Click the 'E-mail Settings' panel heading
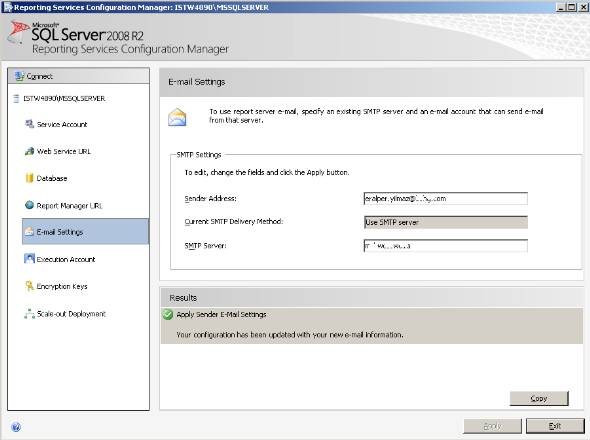Image resolution: width=590 pixels, height=440 pixels. pos(197,82)
